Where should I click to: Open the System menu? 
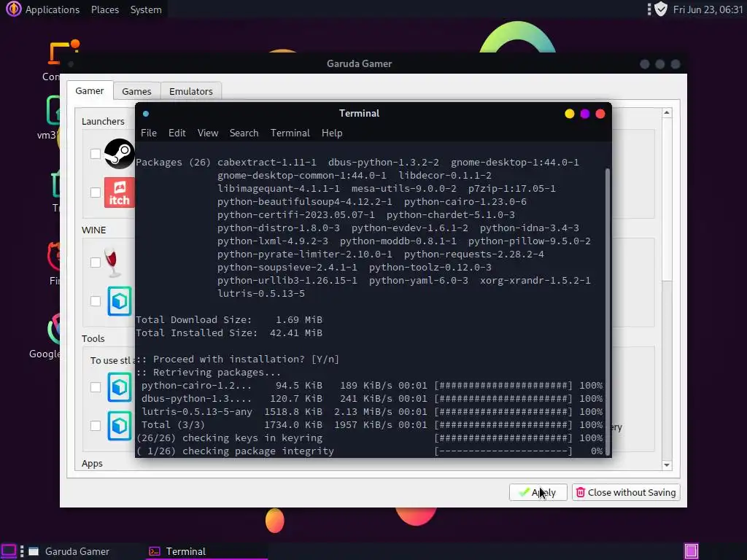tap(146, 9)
